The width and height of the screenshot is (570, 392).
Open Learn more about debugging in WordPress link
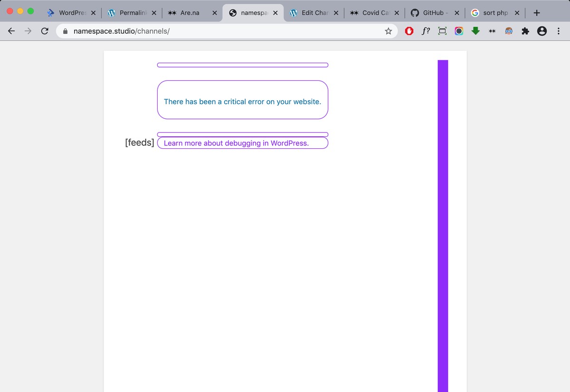point(236,143)
